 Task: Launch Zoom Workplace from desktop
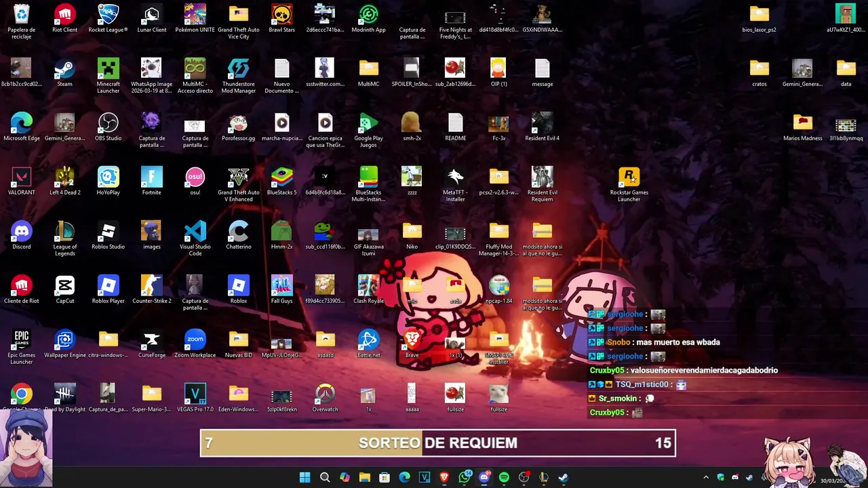195,344
